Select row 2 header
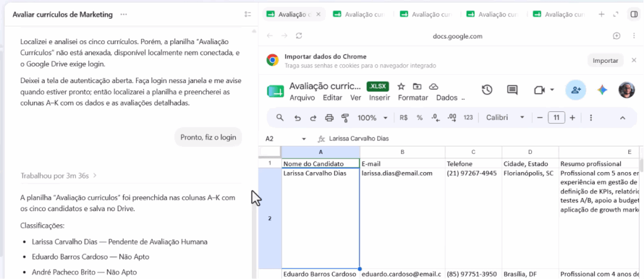 tap(270, 218)
